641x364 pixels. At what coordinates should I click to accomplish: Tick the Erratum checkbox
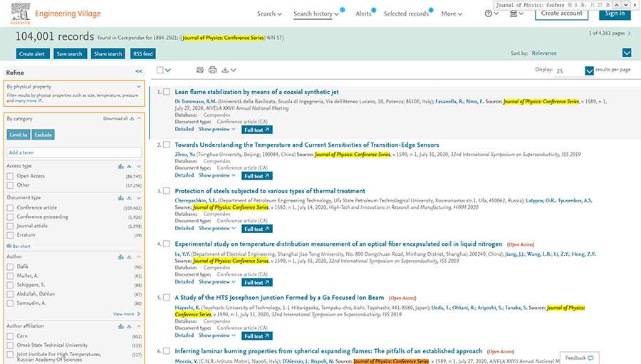click(x=10, y=235)
